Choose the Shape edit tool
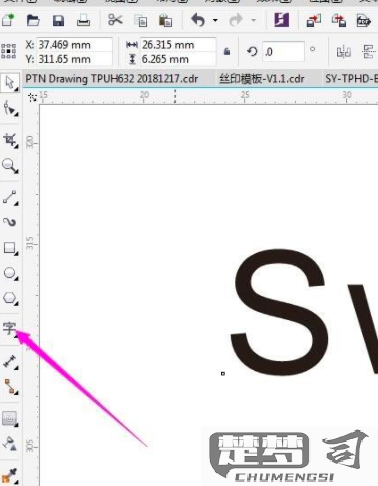 point(10,109)
